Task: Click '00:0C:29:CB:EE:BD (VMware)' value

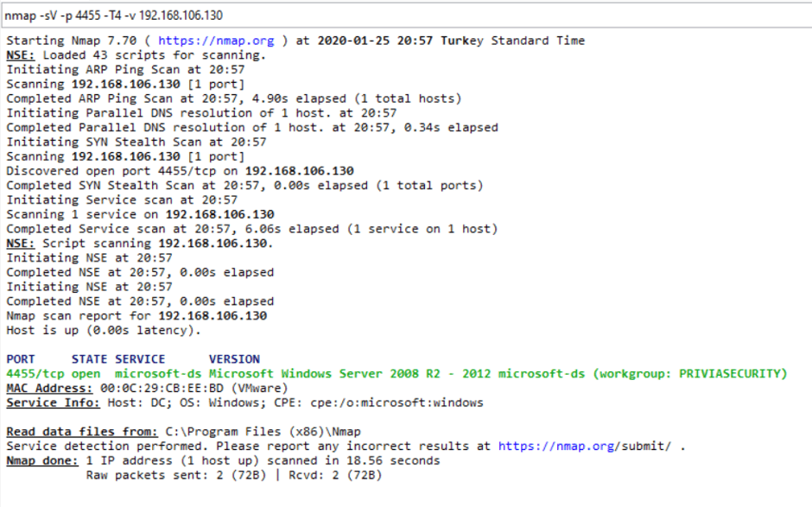Action: pos(193,389)
